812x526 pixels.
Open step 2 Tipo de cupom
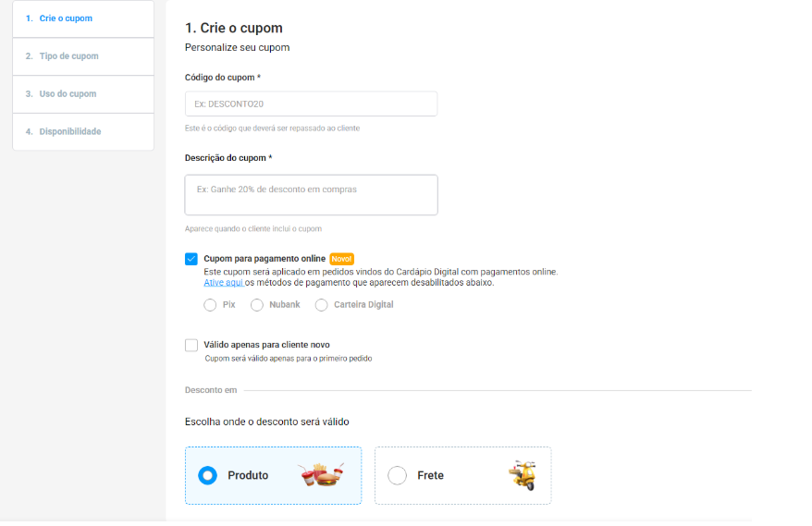pyautogui.click(x=83, y=56)
